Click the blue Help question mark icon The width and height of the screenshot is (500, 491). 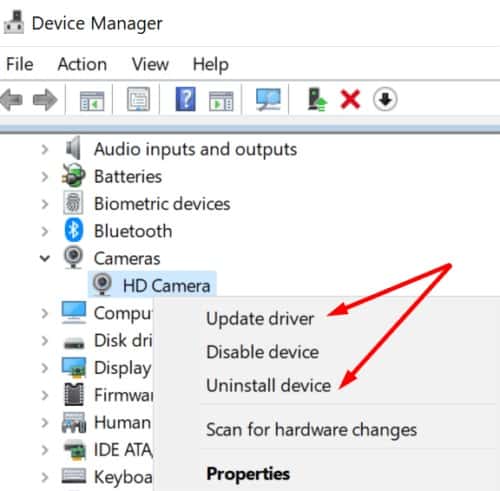(185, 99)
